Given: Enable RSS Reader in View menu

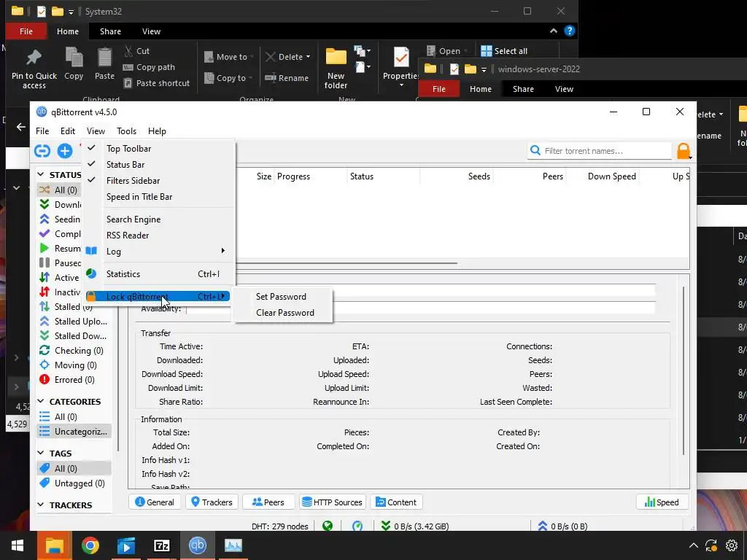Looking at the screenshot, I should [x=158, y=236].
